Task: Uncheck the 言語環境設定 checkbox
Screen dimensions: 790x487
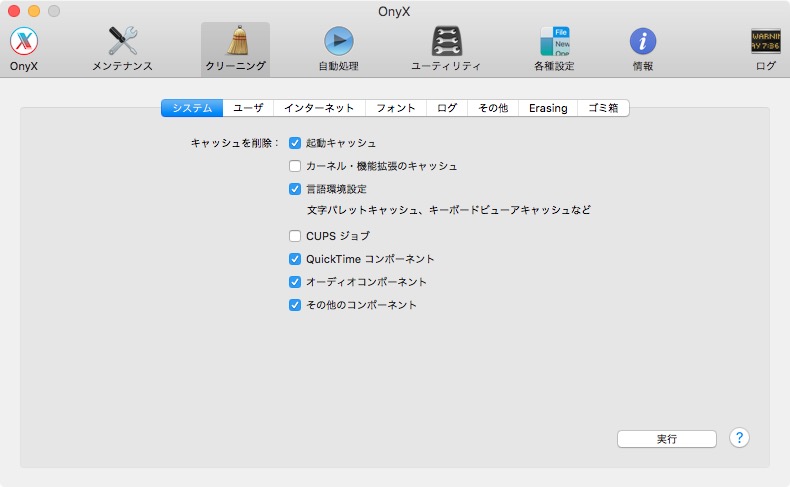Action: 295,189
